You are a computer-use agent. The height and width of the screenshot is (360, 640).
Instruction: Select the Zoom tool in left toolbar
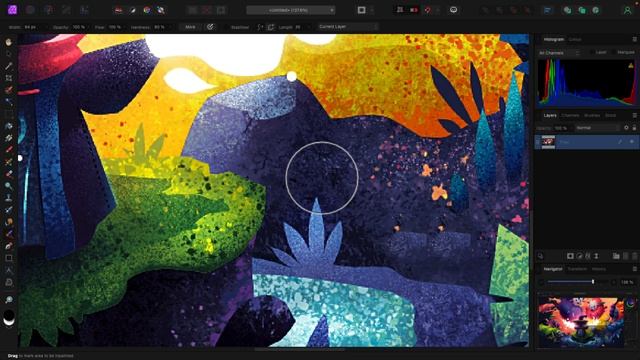(x=9, y=300)
